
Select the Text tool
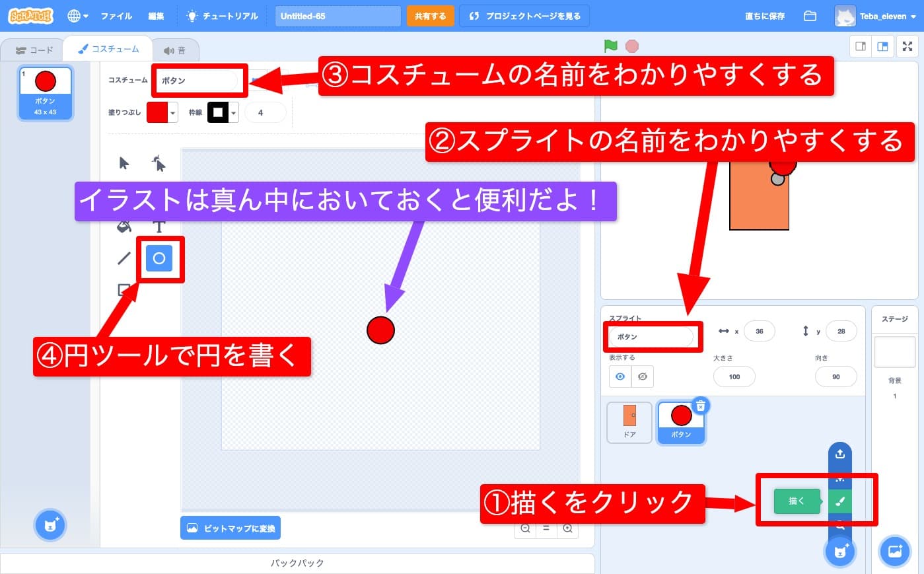pos(159,226)
